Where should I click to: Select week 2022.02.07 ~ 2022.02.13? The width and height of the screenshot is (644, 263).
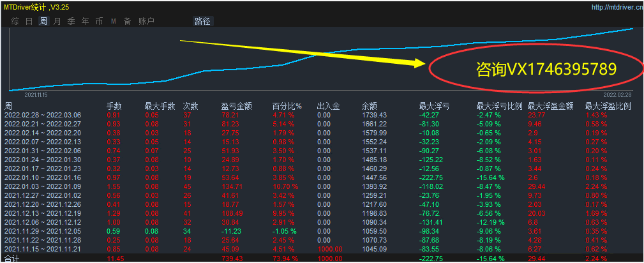click(44, 141)
